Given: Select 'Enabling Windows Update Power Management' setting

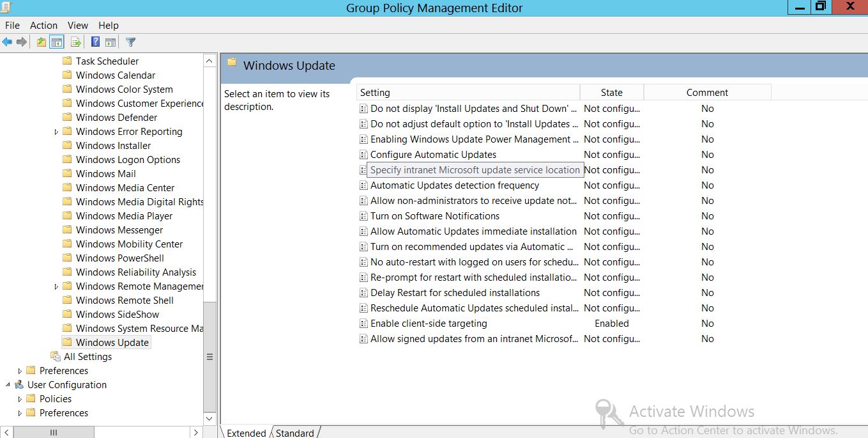Looking at the screenshot, I should pos(475,139).
